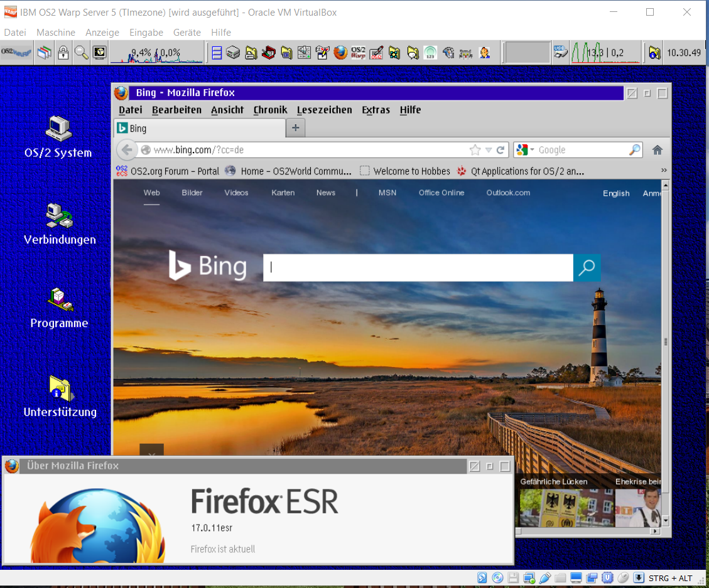709x588 pixels.
Task: Click the VirtualBox CPU virtualization icon
Action: [608, 578]
